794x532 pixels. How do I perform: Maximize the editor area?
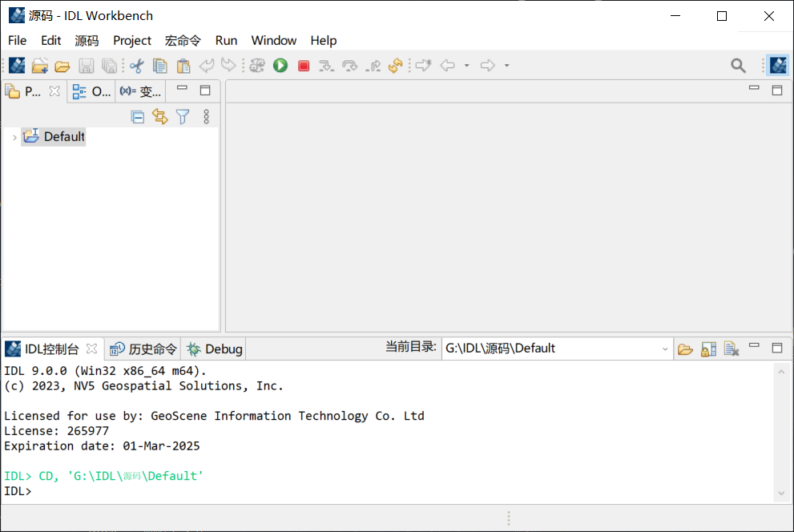click(x=777, y=90)
